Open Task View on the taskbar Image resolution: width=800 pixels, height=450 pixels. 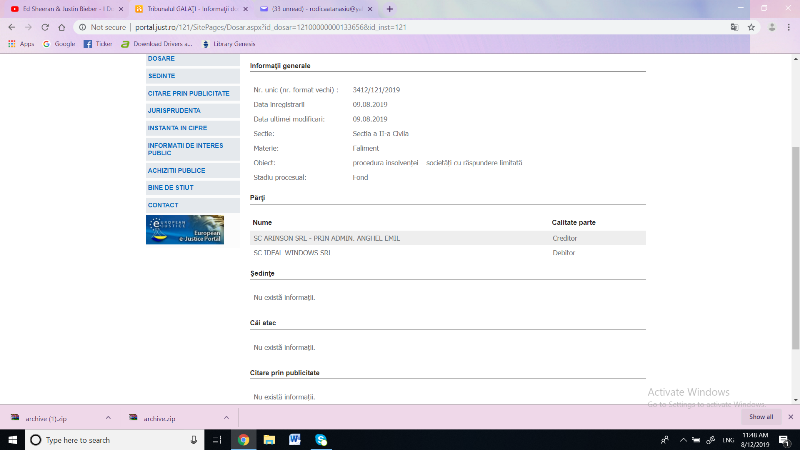[217, 440]
